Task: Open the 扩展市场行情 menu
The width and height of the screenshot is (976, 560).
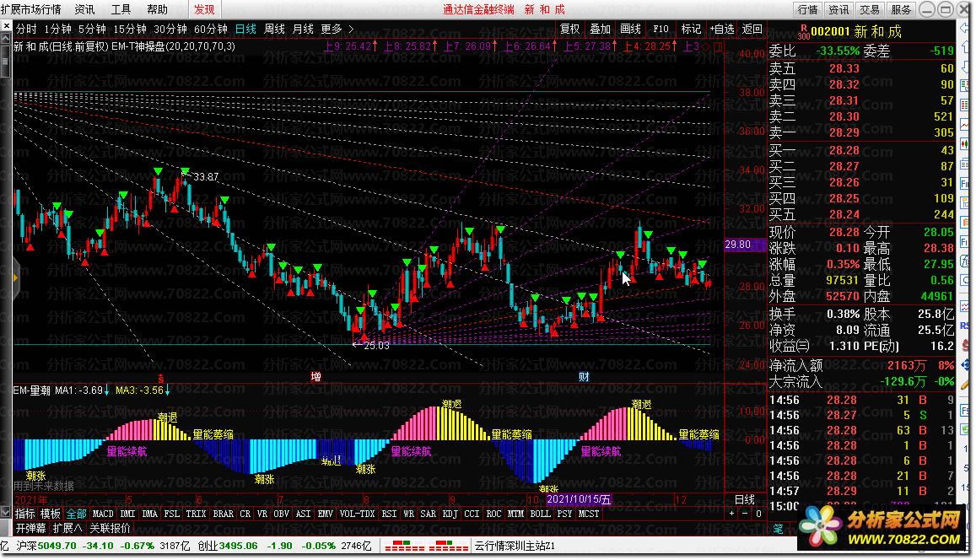Action: [x=31, y=9]
